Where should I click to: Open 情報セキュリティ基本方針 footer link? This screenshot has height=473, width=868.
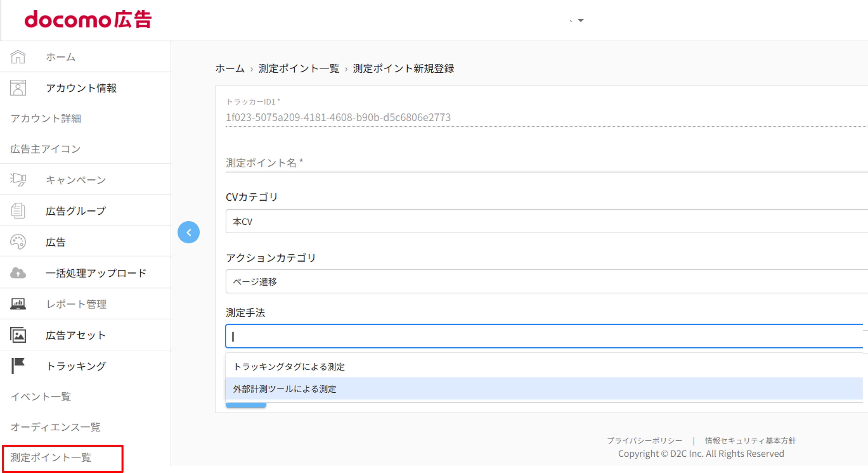[x=750, y=440]
